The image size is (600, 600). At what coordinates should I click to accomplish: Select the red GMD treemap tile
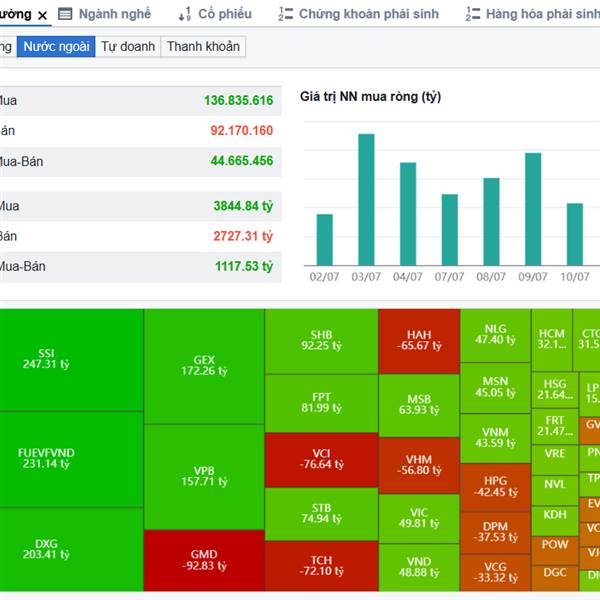point(204,561)
